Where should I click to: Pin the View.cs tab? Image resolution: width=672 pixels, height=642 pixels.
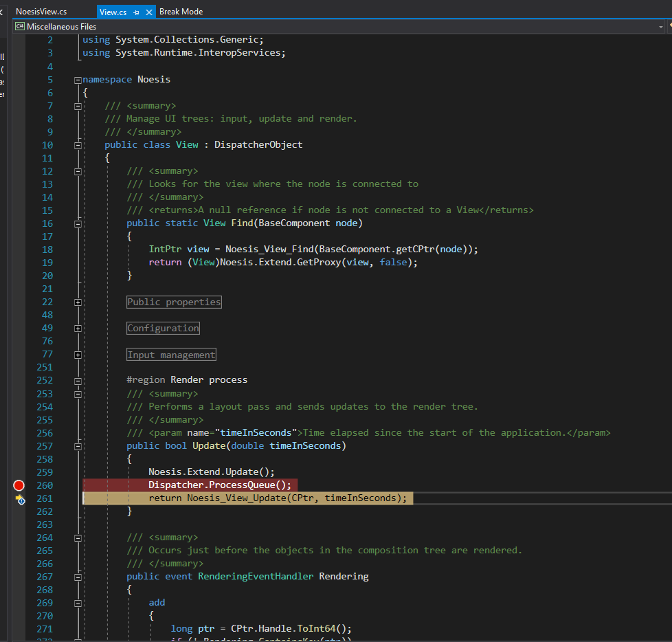point(136,12)
